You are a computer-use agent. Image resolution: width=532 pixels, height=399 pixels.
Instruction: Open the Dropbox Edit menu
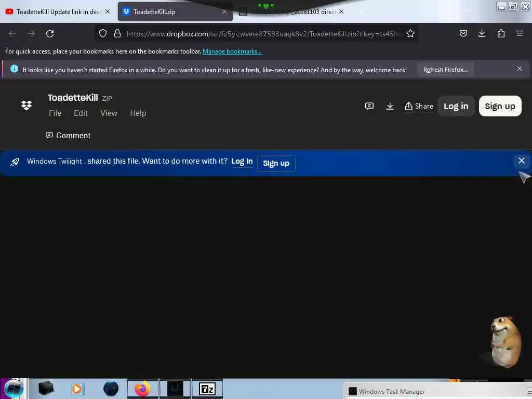(81, 113)
